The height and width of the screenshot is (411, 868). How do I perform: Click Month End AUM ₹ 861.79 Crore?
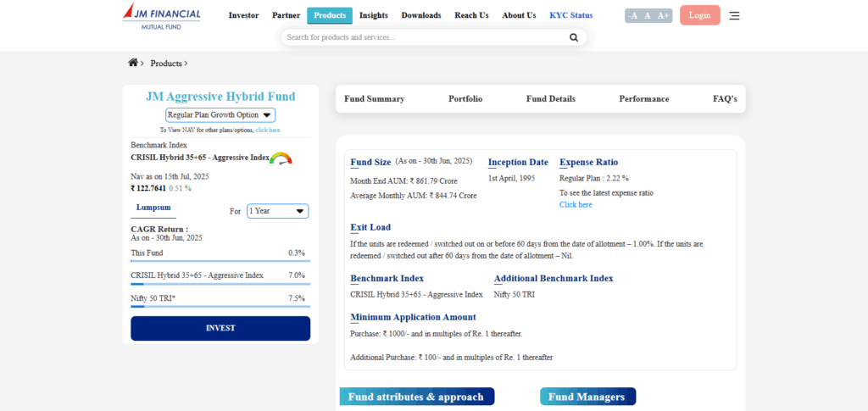[x=404, y=181]
